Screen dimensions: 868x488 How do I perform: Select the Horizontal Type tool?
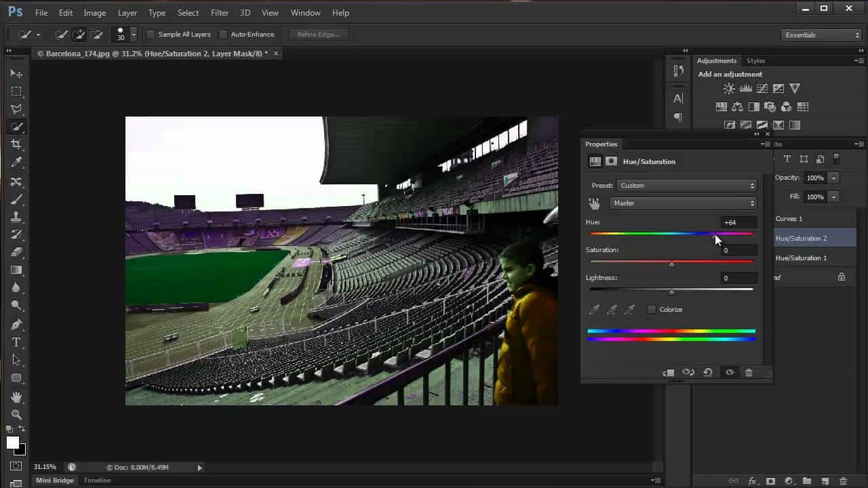tap(16, 342)
